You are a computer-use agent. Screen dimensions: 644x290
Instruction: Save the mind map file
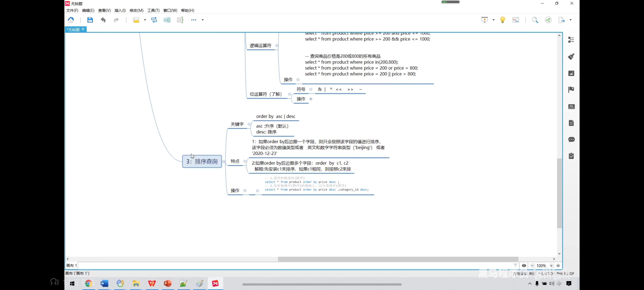(90, 20)
